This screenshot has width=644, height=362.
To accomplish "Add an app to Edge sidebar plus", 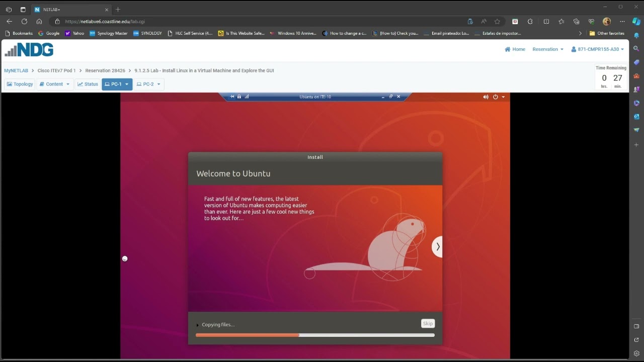I will click(x=636, y=145).
